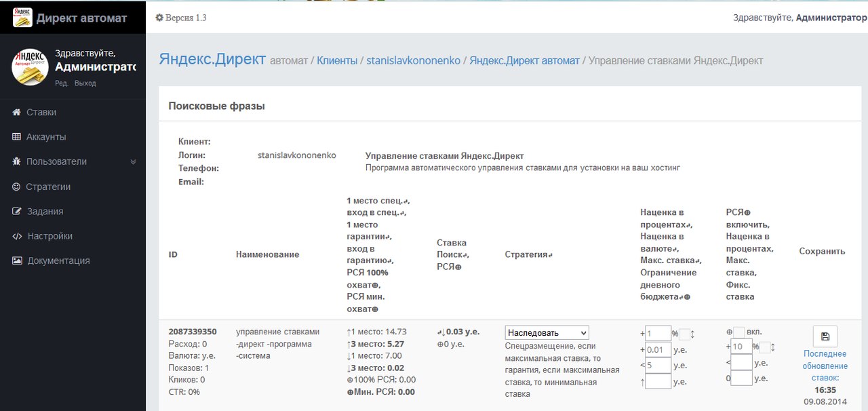This screenshot has width=868, height=411.
Task: Enable the РСЯ вкл. checkbox
Action: click(739, 332)
